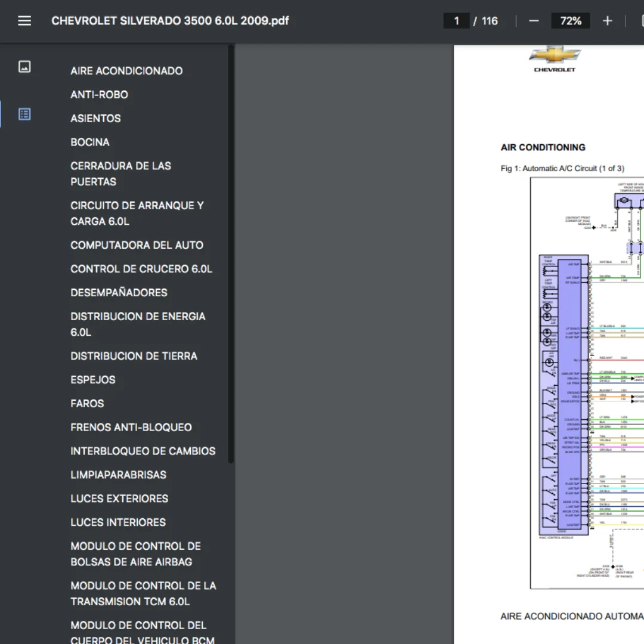Click the total page count 116
644x644 pixels.
pos(490,21)
